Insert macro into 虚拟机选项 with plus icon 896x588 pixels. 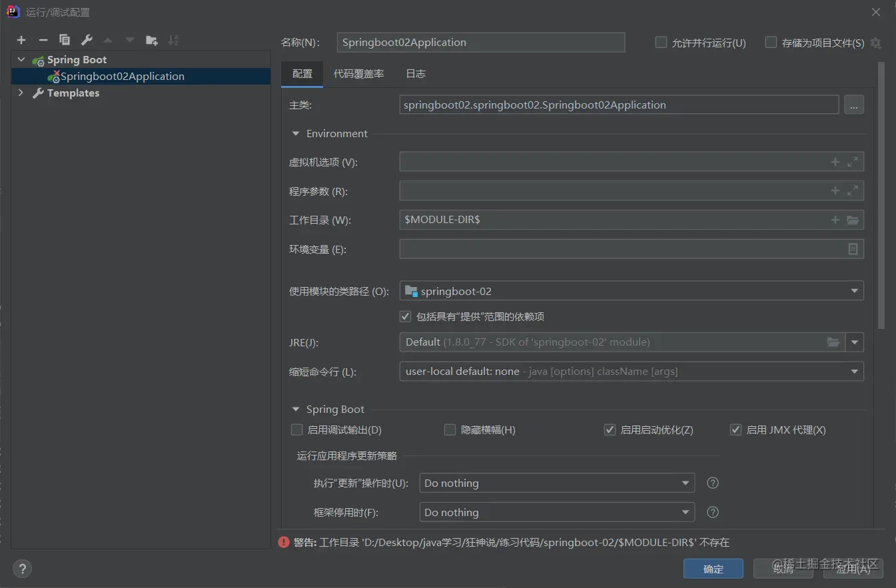(835, 162)
